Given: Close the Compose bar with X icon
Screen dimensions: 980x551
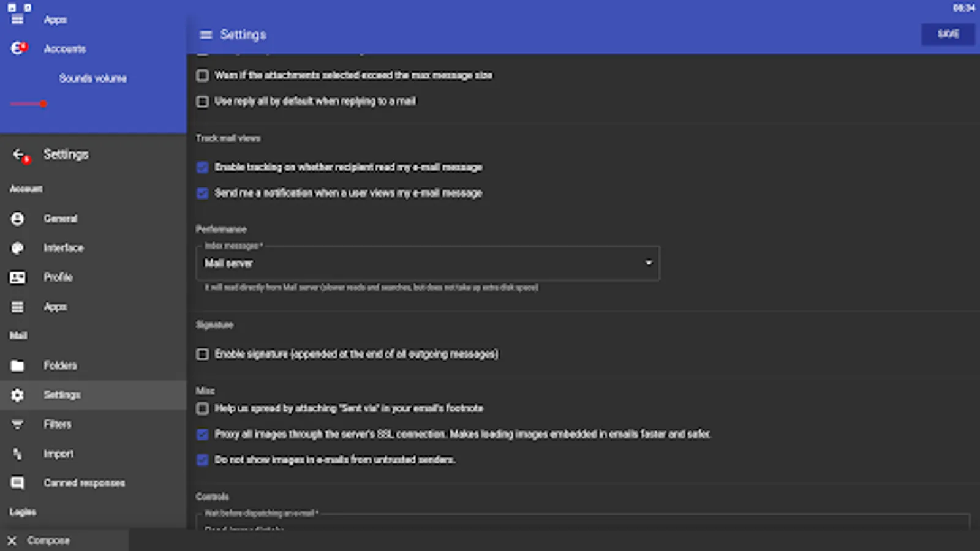Looking at the screenshot, I should point(12,541).
